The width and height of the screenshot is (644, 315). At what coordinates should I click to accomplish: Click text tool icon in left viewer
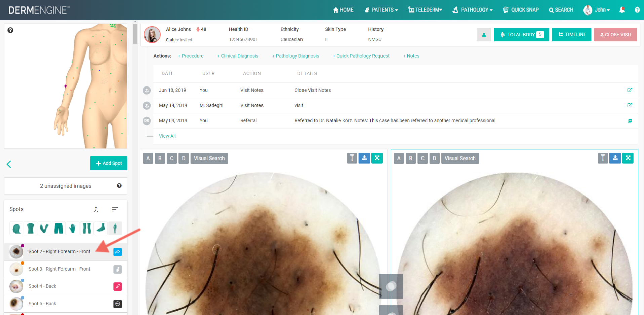(352, 158)
